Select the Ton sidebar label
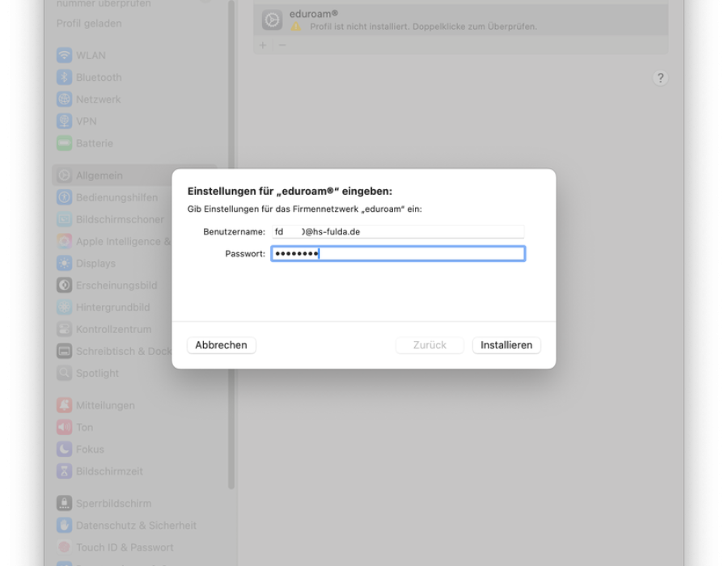The height and width of the screenshot is (566, 728). coord(84,427)
